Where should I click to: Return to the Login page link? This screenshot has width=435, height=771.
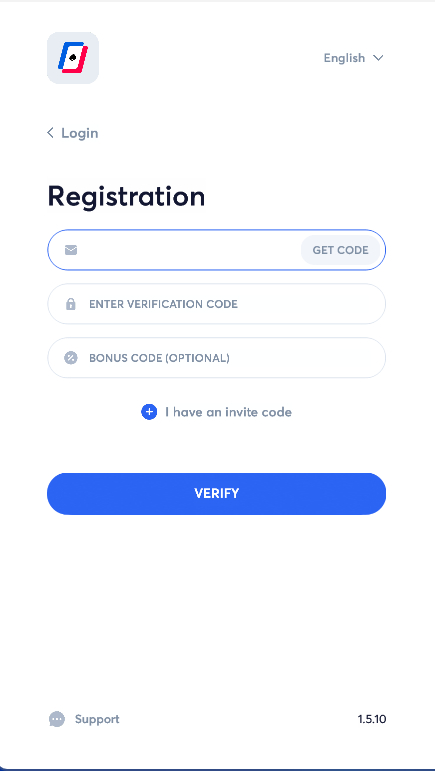80,133
